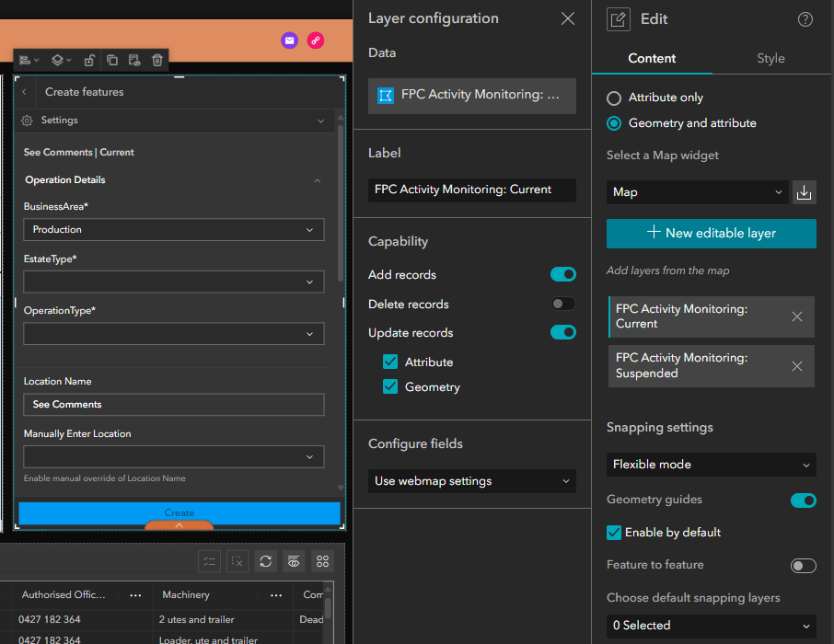Toggle the Feature to feature switch
Viewport: 834px width, 644px height.
coord(804,566)
